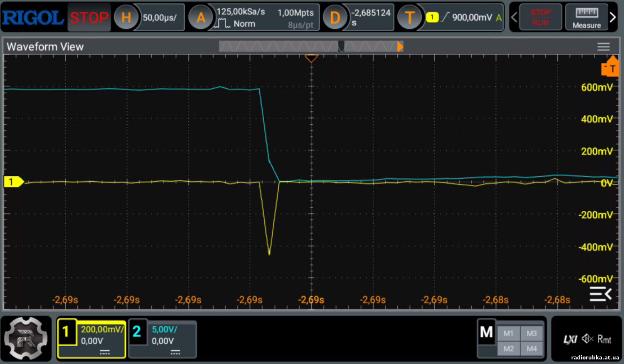
Task: Open the Math M menu
Action: coord(486,332)
